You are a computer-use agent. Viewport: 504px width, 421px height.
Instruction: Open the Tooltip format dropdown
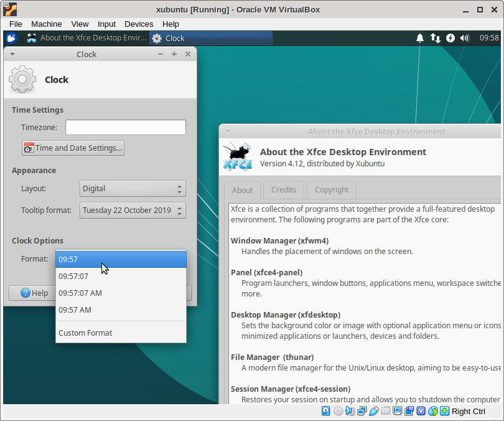(x=133, y=210)
